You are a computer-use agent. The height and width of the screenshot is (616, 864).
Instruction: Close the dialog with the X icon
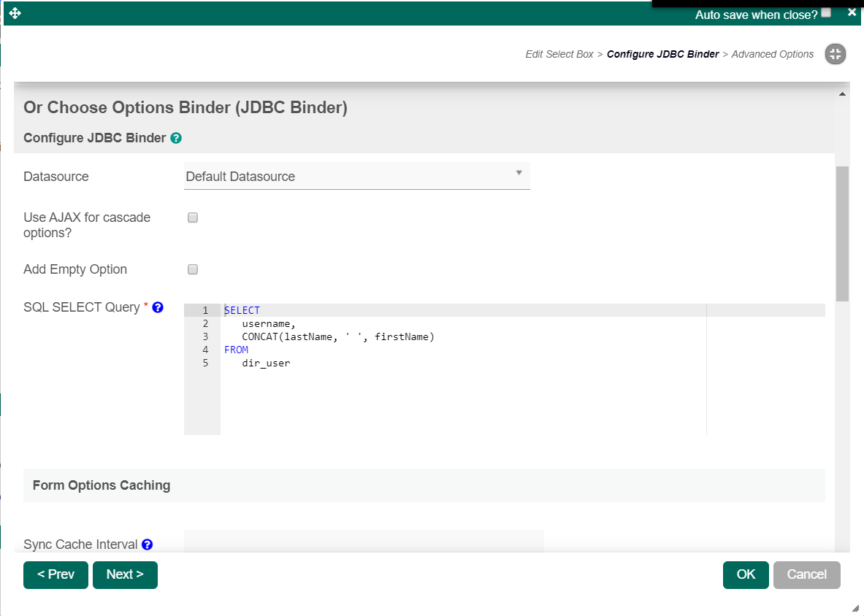852,12
